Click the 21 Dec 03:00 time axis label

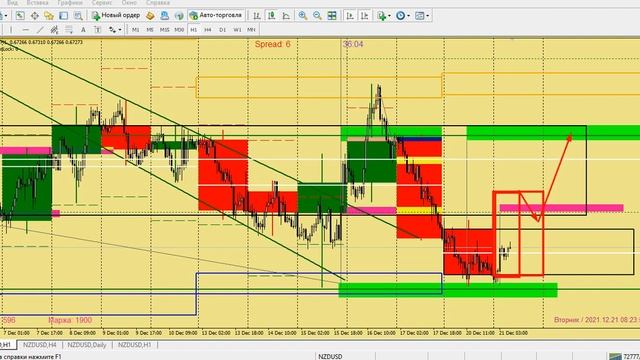(x=513, y=333)
